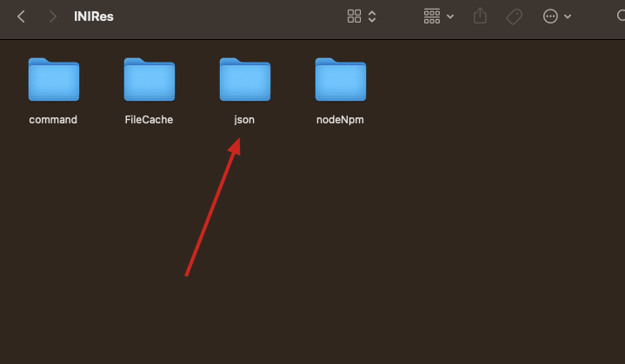Open view mode up-down selector

372,17
